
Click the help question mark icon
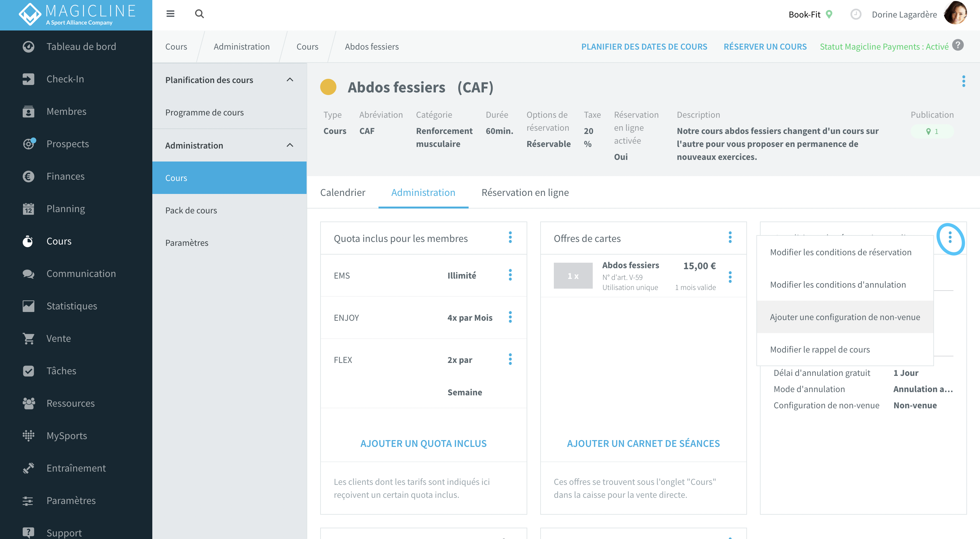(x=958, y=45)
